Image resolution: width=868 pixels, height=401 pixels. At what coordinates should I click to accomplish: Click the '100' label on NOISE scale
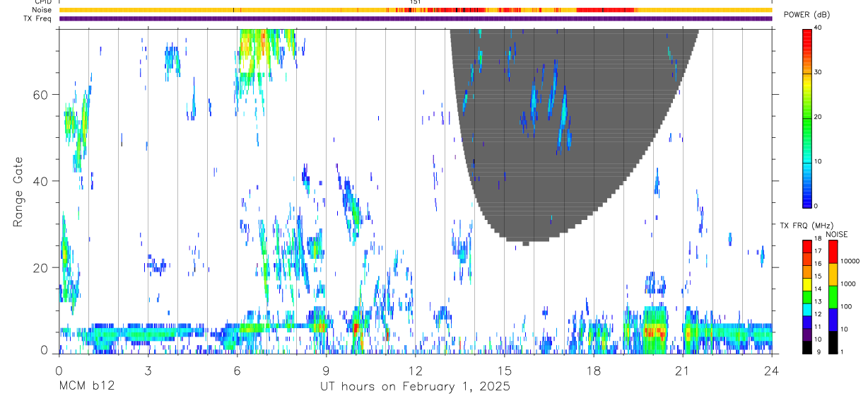pos(846,307)
